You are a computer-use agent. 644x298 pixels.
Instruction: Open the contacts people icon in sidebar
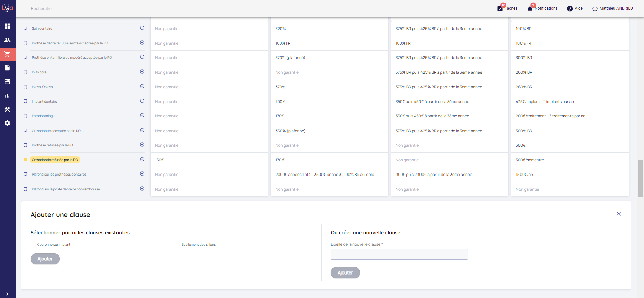[x=7, y=40]
